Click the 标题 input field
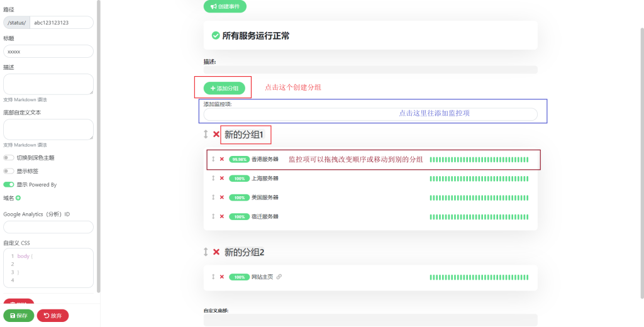 click(x=48, y=52)
